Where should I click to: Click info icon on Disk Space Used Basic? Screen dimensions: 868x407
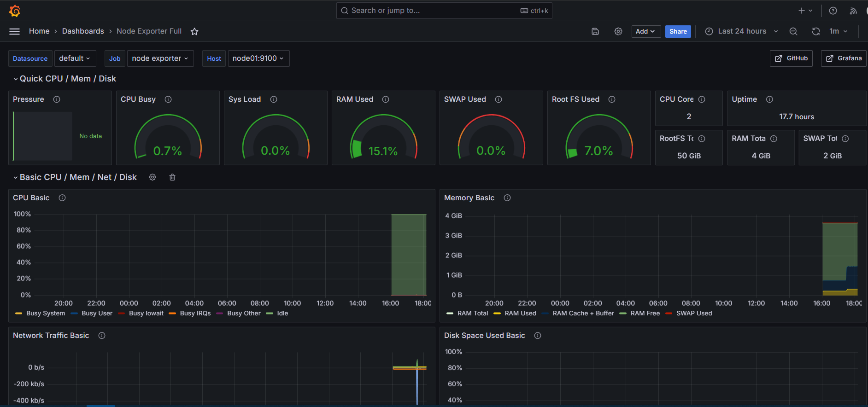coord(538,336)
